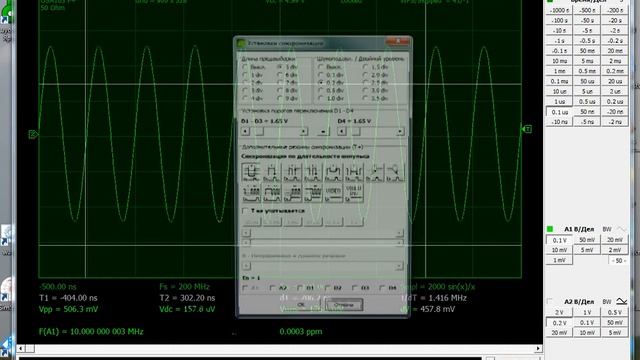Select the first pulse-width sync mode icon
Viewport: 640px width, 360px height.
point(251,172)
